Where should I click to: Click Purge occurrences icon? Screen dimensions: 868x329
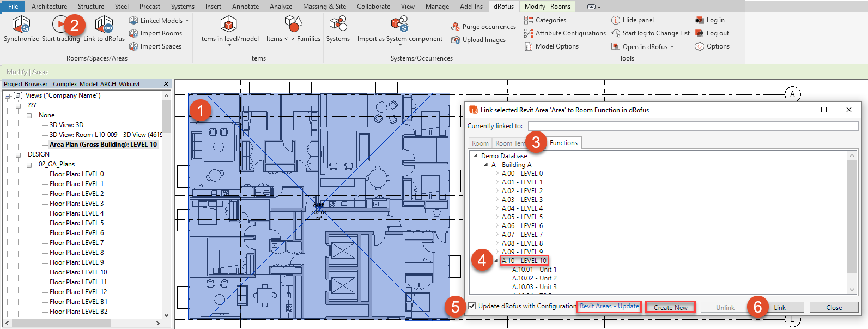[456, 27]
